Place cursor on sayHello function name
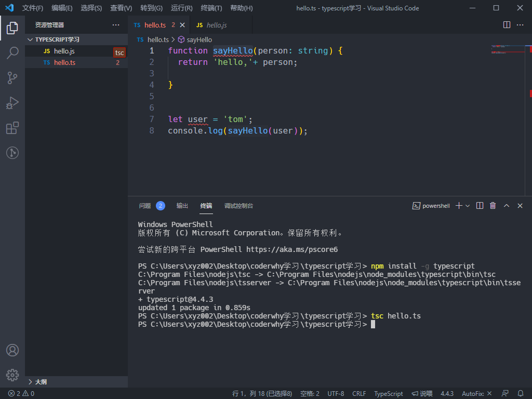 point(233,51)
